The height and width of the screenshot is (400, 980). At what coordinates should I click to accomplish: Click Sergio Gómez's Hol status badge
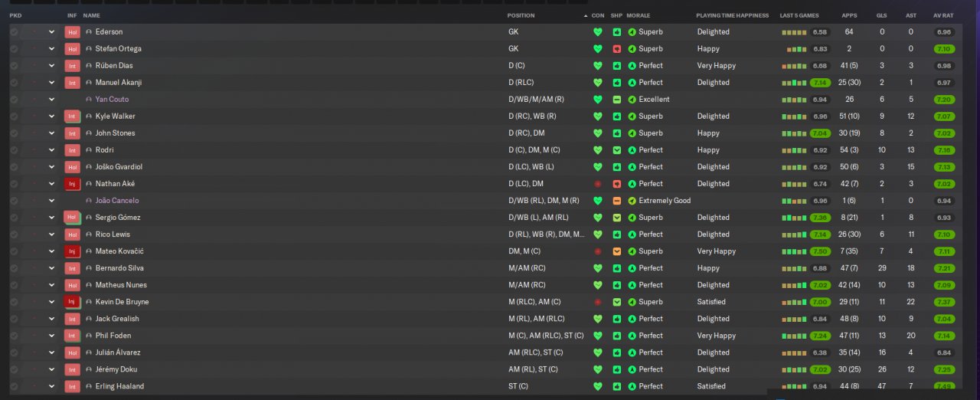point(72,218)
